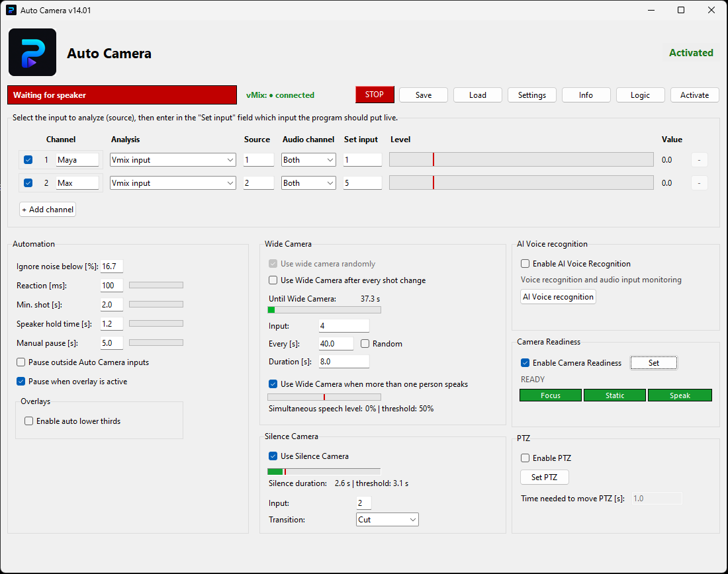Click the Wide Camera Duration field
This screenshot has height=574, width=728.
pyautogui.click(x=344, y=362)
